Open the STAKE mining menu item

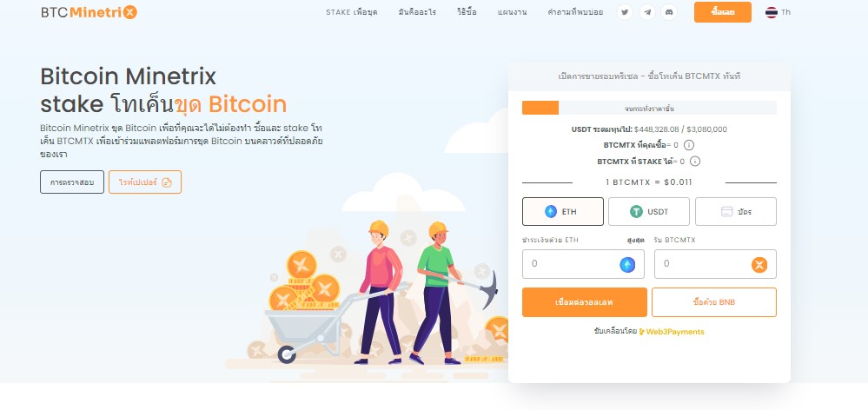point(352,12)
